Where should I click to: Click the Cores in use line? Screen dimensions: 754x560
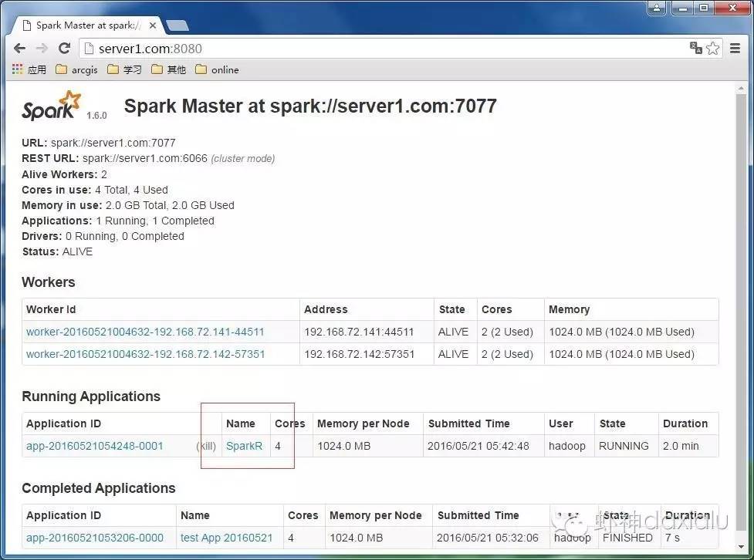point(95,190)
